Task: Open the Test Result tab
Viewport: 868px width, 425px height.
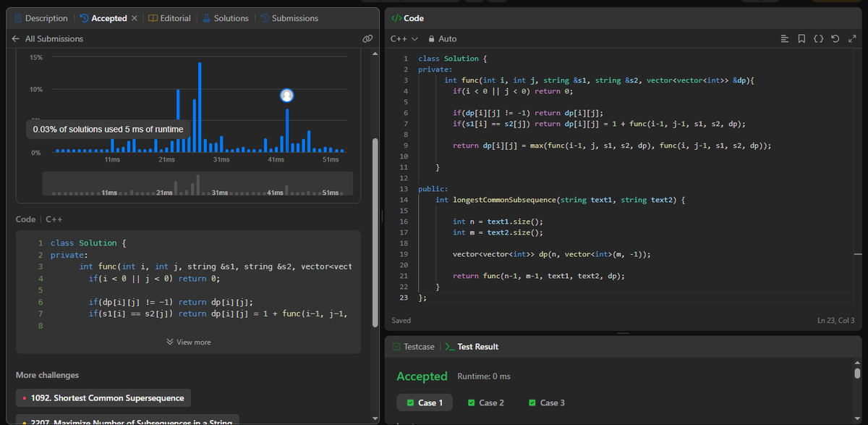Action: click(x=471, y=347)
